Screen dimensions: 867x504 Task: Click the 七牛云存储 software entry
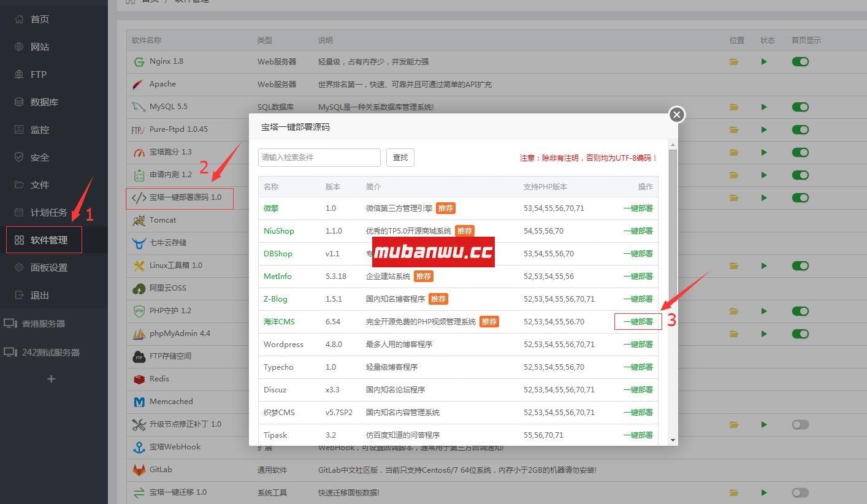pyautogui.click(x=168, y=243)
